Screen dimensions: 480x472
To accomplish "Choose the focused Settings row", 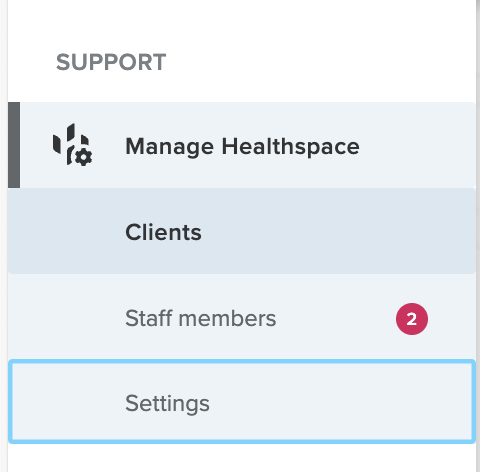I will (242, 401).
